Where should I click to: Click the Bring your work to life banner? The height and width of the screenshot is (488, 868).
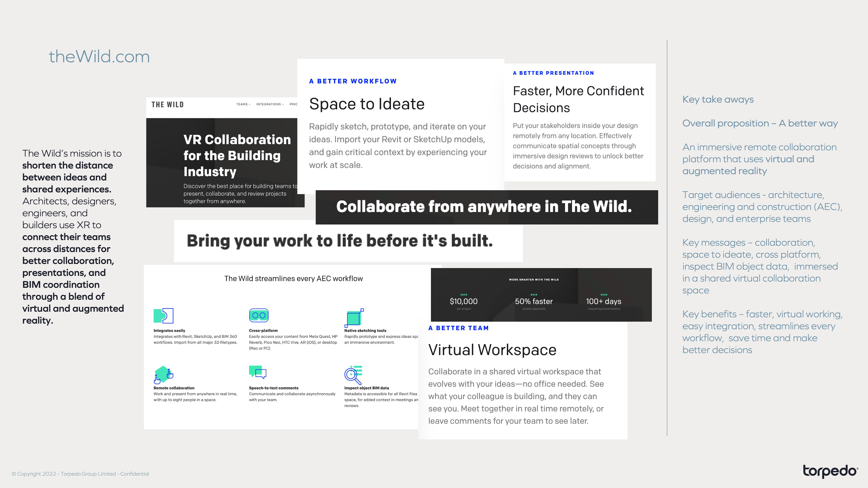(340, 241)
